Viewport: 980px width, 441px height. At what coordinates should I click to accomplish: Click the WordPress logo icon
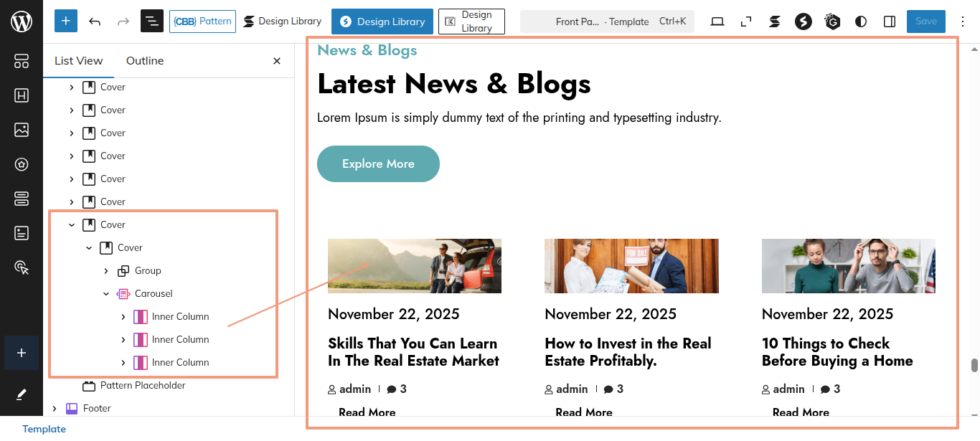[22, 22]
